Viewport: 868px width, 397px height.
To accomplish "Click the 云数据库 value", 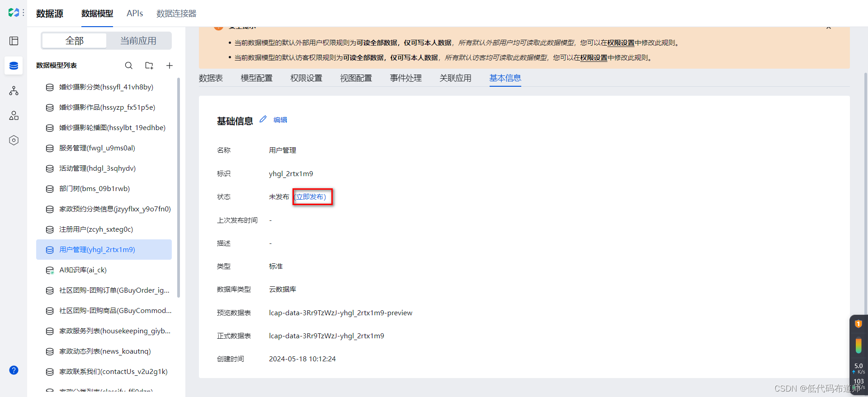I will tap(283, 290).
